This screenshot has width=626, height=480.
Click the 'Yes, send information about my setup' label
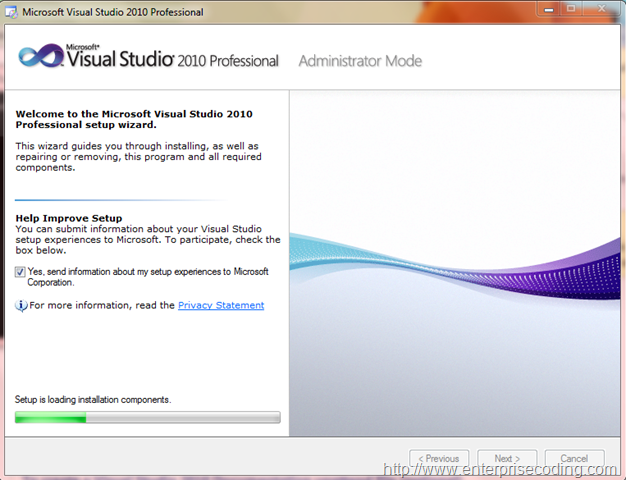148,277
